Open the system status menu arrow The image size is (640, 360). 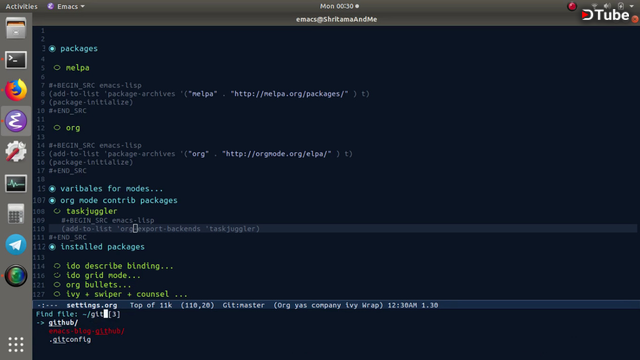point(631,6)
